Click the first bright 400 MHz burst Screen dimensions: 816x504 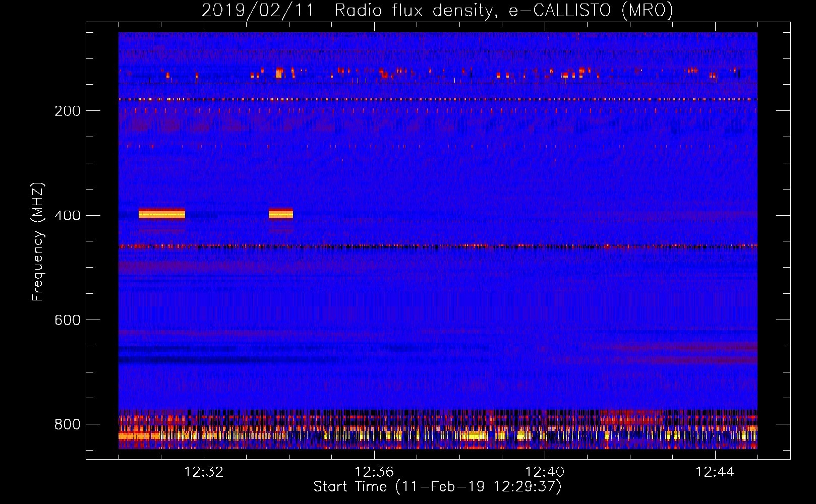(x=162, y=214)
